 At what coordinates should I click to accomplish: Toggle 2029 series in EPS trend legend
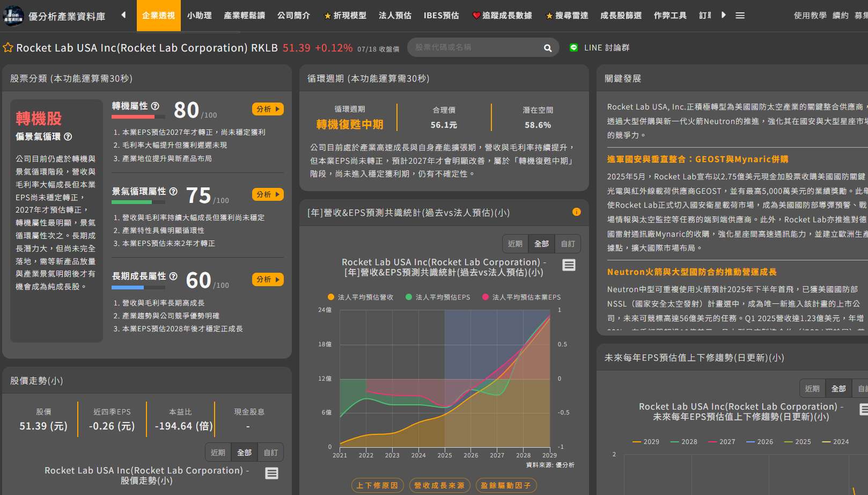[x=646, y=442]
